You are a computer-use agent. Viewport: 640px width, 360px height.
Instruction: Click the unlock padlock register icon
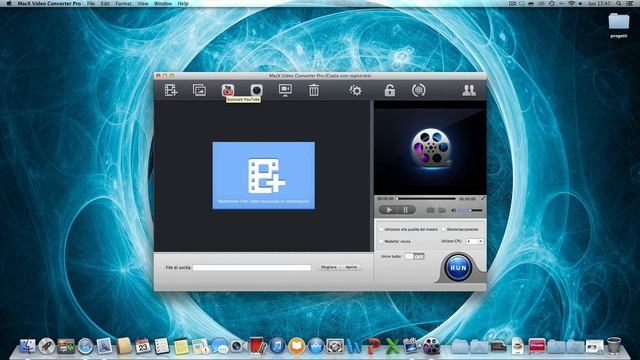389,90
